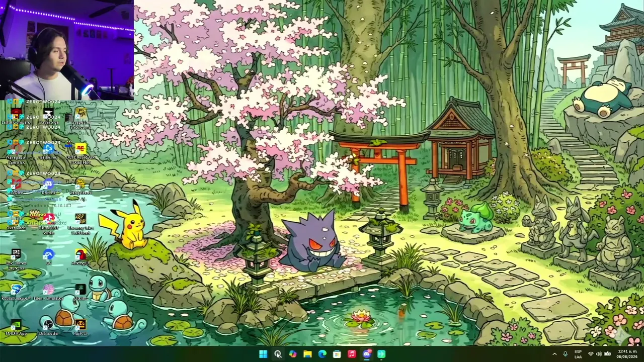Viewport: 644px width, 362px height.
Task: Open the ESP LAA language switcher
Action: click(578, 354)
